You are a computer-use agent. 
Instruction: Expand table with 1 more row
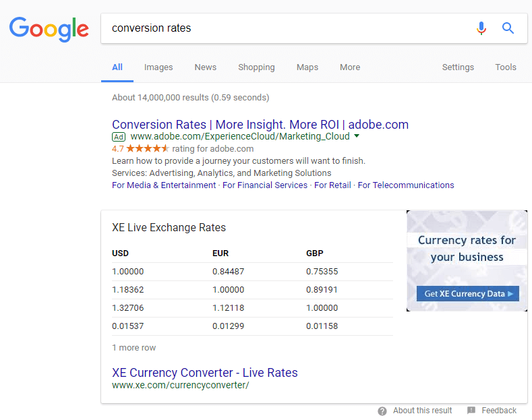click(134, 348)
